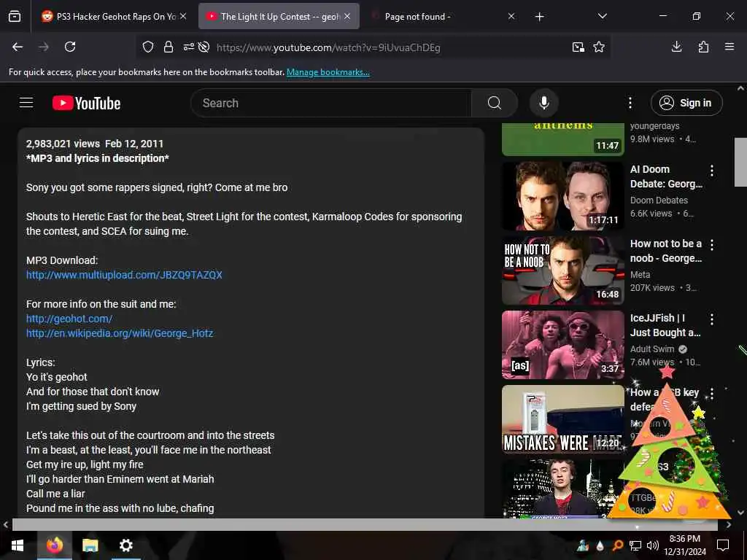Open YouTube settings three-dot menu
This screenshot has height=560, width=747.
click(630, 103)
